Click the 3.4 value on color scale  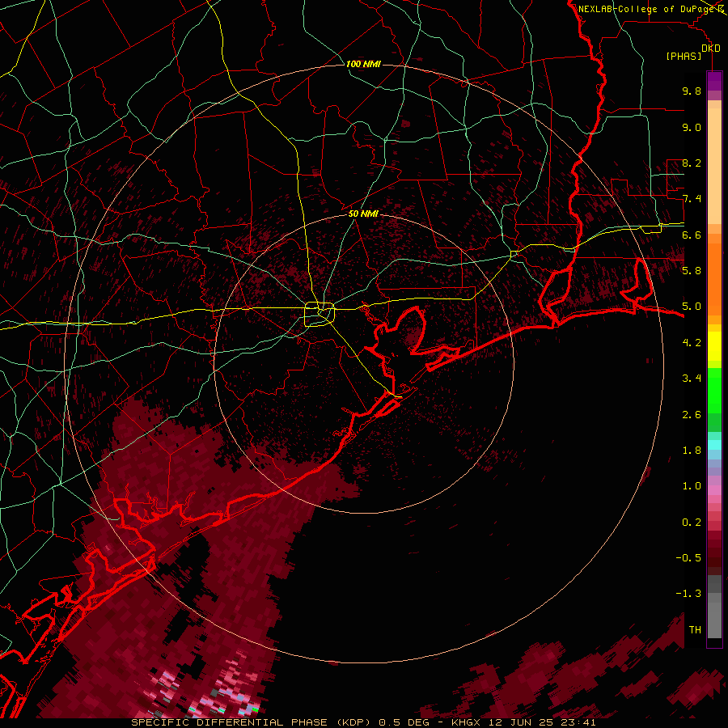click(x=692, y=379)
